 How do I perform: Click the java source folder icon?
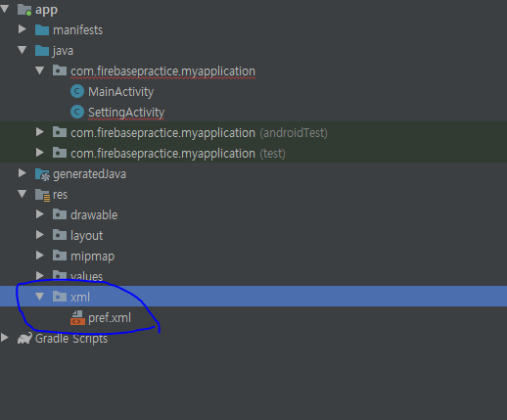[42, 51]
